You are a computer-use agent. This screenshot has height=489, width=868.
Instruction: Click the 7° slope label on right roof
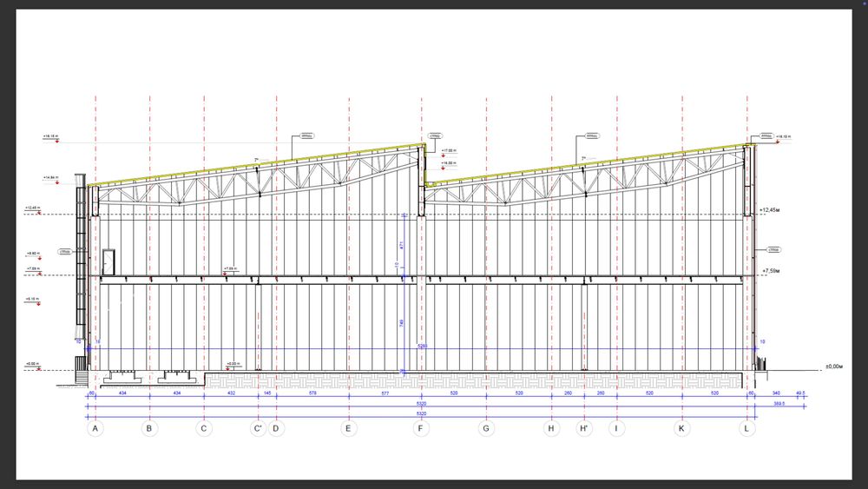pyautogui.click(x=583, y=159)
